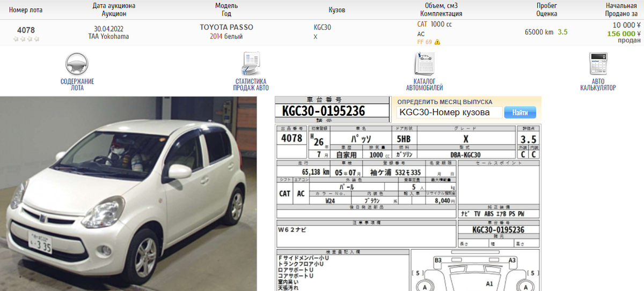Click the Пробег Оценка column header

point(546,10)
